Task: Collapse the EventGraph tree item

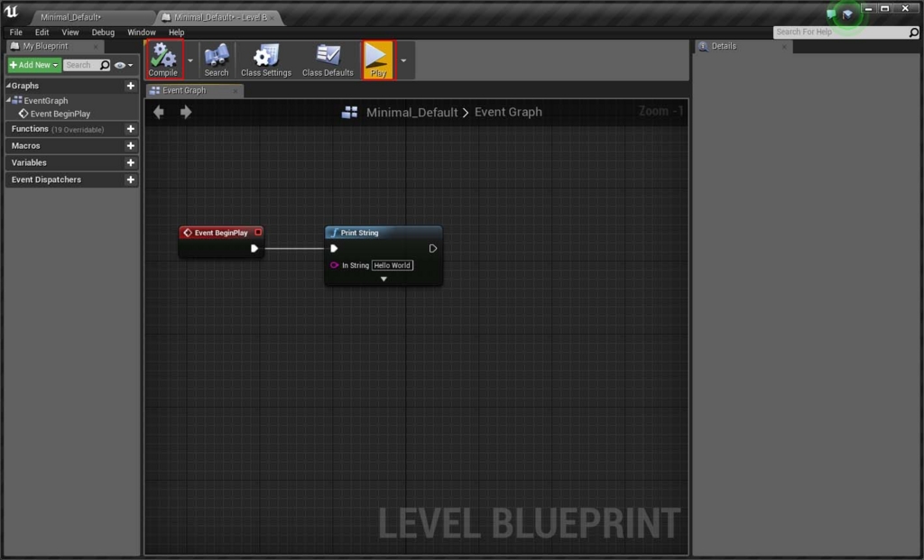Action: (x=8, y=100)
